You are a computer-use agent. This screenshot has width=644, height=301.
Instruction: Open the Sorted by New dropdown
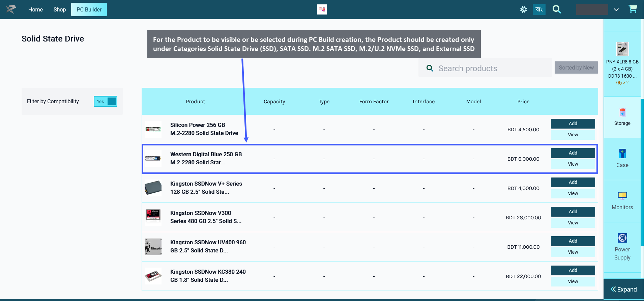[577, 67]
